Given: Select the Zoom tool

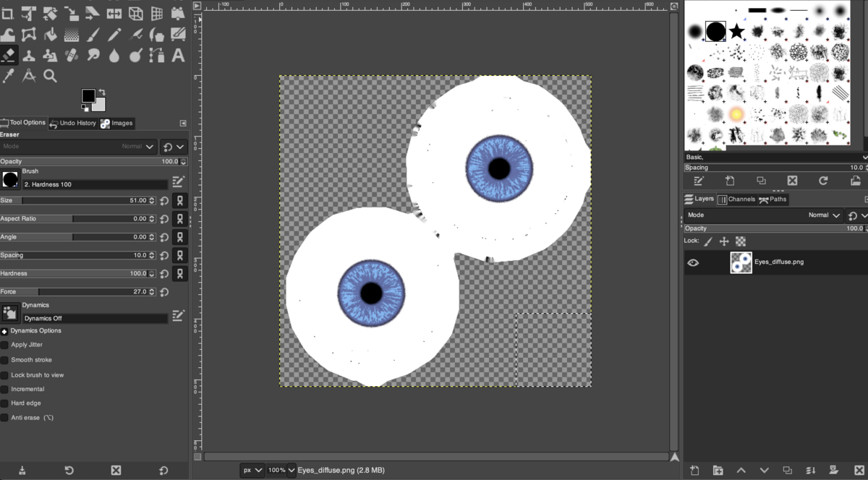Looking at the screenshot, I should coord(50,75).
